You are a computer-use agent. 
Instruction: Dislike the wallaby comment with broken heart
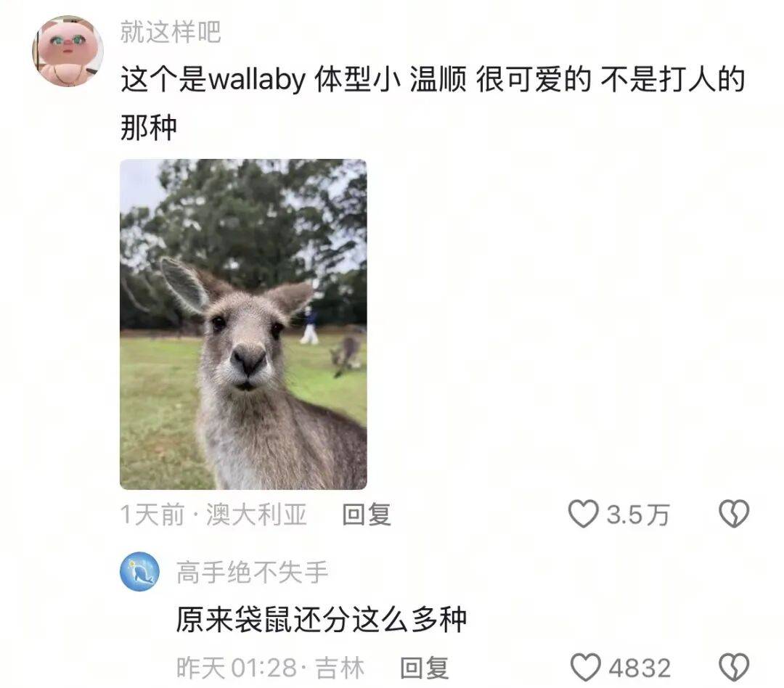[x=734, y=514]
